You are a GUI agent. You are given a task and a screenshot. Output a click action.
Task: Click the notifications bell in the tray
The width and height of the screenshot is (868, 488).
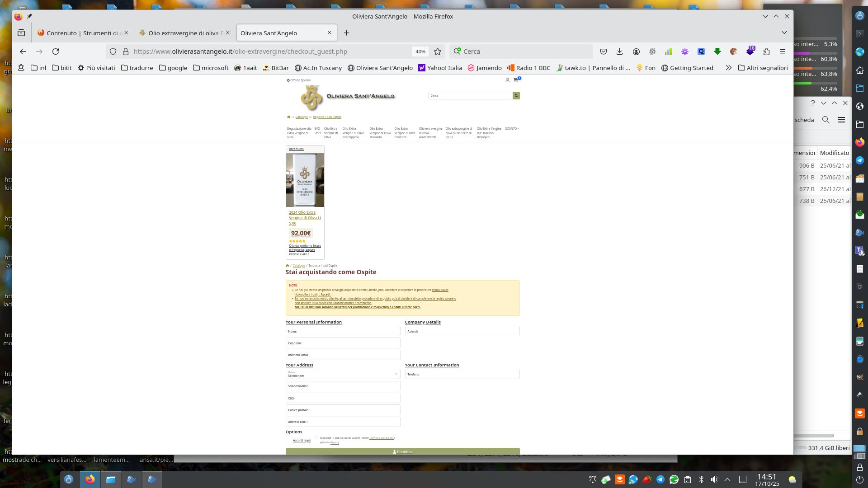592,479
